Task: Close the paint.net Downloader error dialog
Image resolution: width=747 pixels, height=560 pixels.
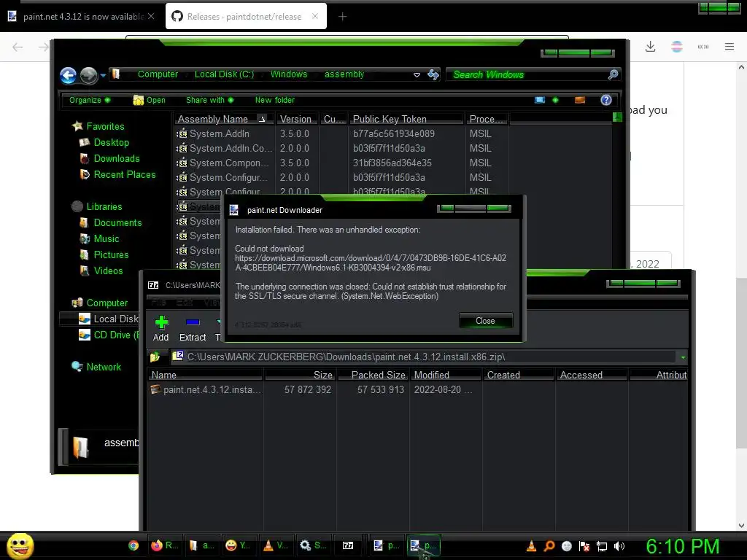Action: tap(485, 321)
